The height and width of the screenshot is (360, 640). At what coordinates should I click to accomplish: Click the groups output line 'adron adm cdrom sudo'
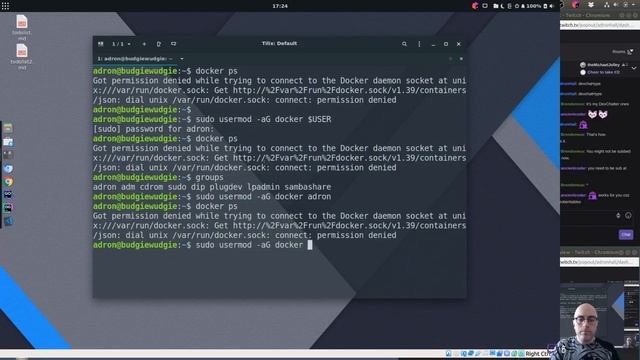tap(212, 187)
